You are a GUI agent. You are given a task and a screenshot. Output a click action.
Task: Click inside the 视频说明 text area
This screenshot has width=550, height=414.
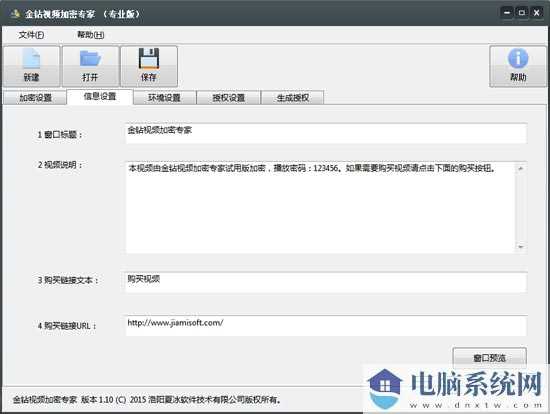click(320, 207)
